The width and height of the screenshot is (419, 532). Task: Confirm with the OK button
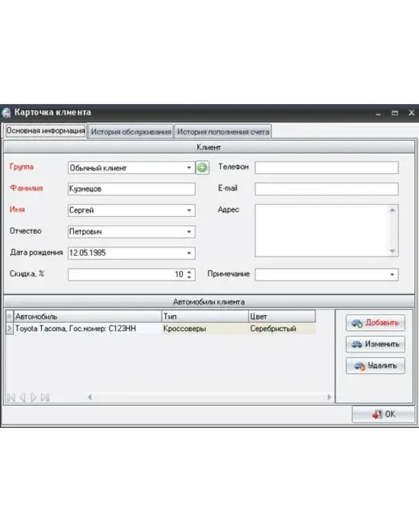pos(383,414)
